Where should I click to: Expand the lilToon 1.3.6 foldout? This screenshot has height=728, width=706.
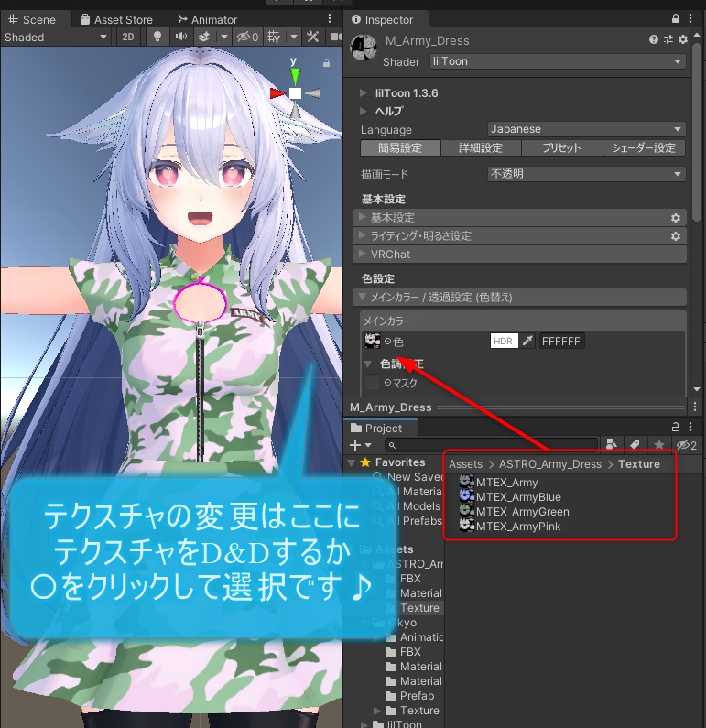coord(363,92)
